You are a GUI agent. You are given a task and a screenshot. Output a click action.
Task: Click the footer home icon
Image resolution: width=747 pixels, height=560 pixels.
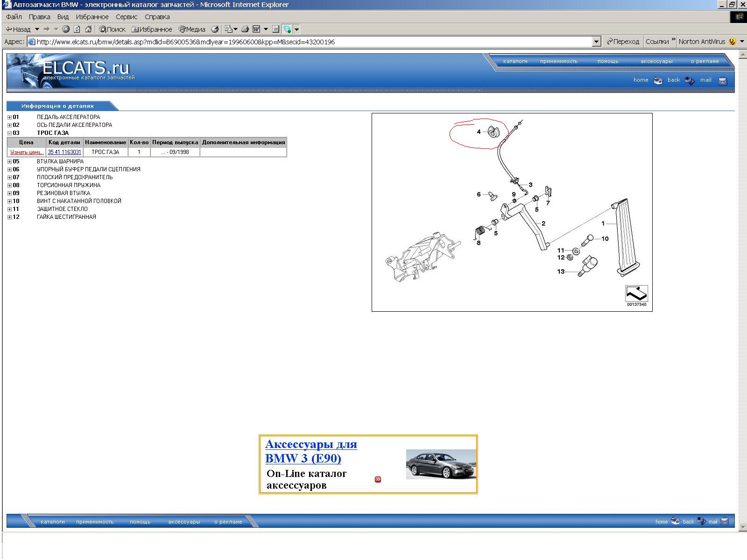coord(675,521)
